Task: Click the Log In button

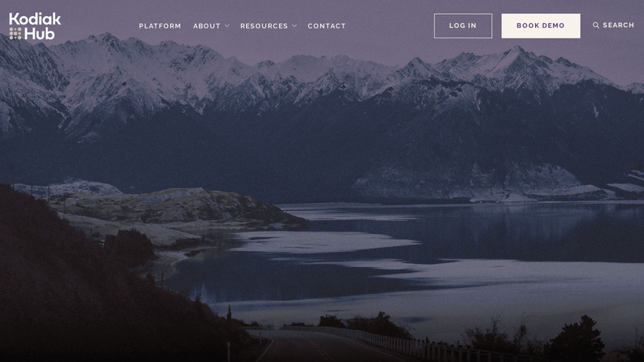Action: point(463,26)
